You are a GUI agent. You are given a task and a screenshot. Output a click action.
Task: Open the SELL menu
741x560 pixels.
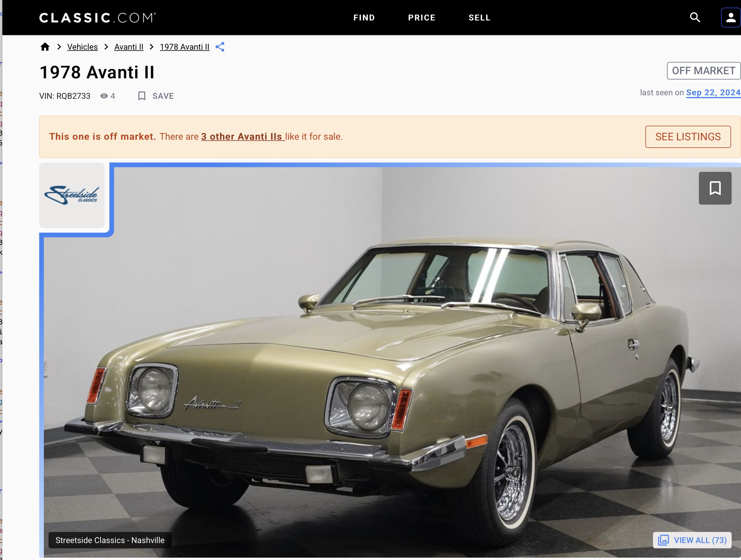479,18
